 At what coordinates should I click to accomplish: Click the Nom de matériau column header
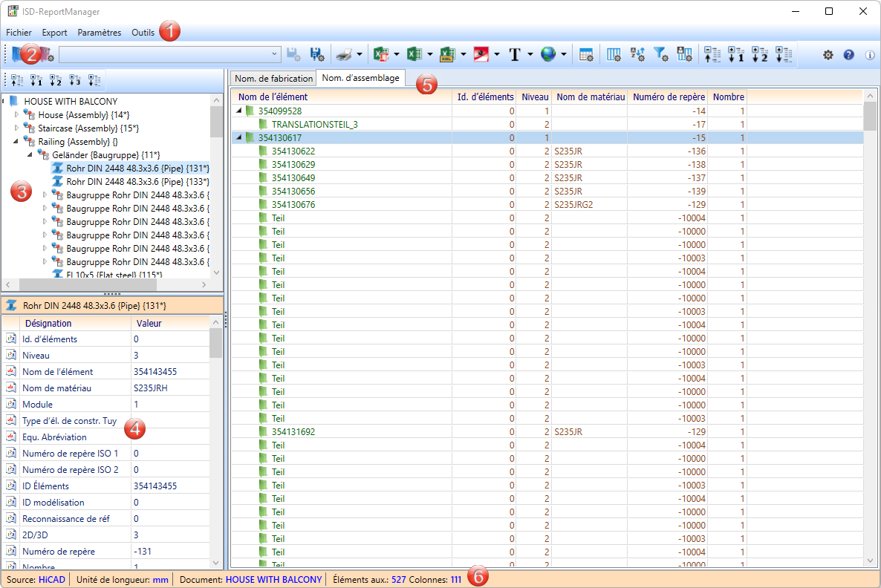590,97
